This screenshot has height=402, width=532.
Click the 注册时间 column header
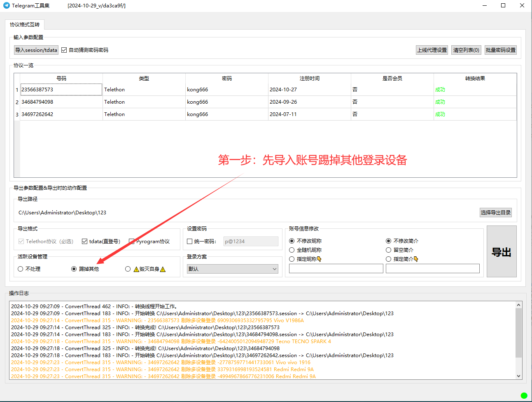[310, 78]
